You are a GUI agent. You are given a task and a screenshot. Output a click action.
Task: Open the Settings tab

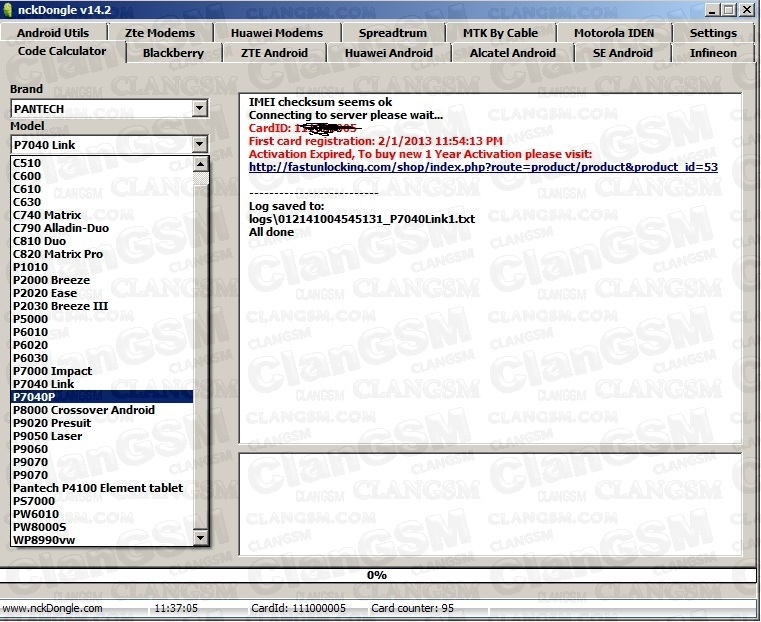tap(713, 33)
